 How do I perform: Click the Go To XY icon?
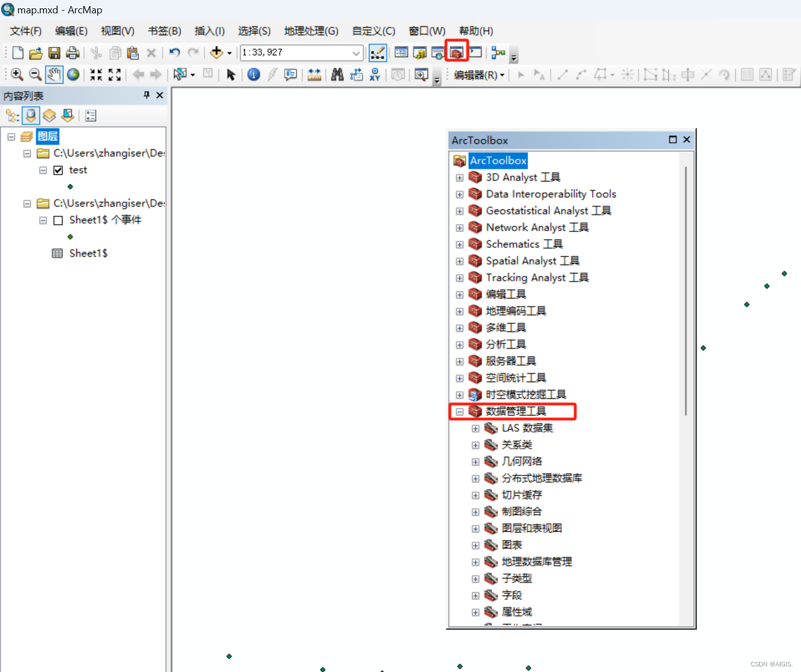(x=375, y=75)
